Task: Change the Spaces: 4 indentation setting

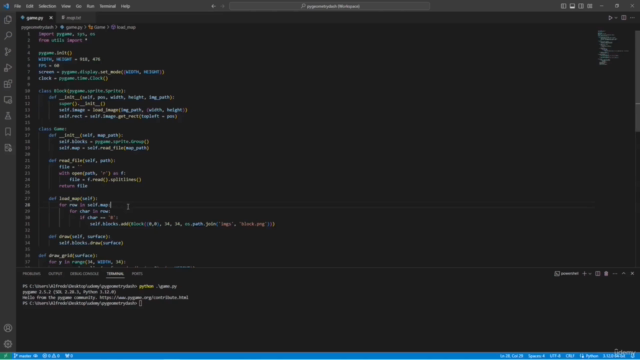Action: (x=536, y=356)
